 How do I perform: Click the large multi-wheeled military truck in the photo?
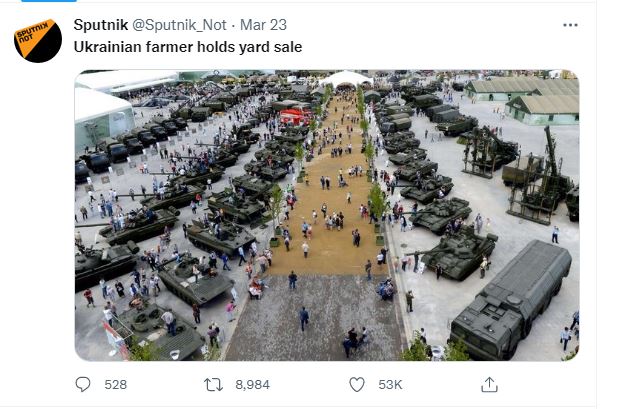(x=511, y=297)
